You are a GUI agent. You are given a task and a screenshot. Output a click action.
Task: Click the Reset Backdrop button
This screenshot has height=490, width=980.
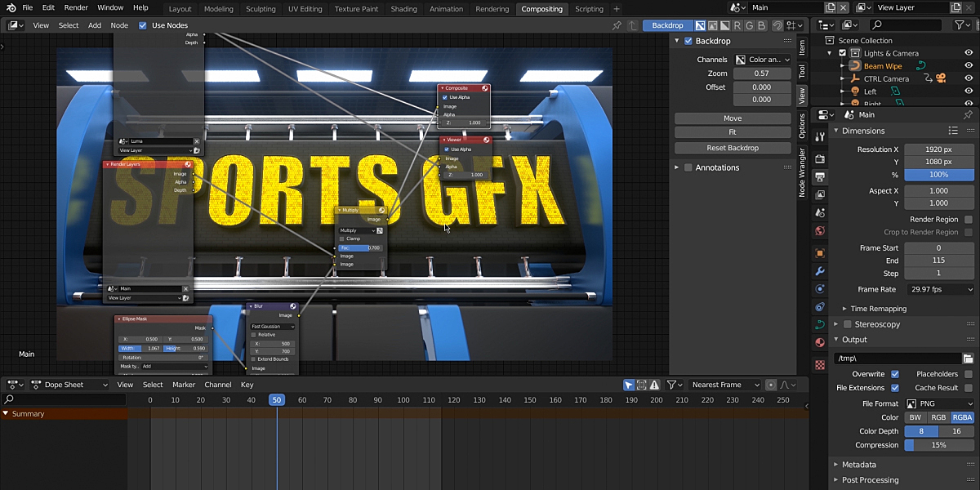pyautogui.click(x=733, y=148)
